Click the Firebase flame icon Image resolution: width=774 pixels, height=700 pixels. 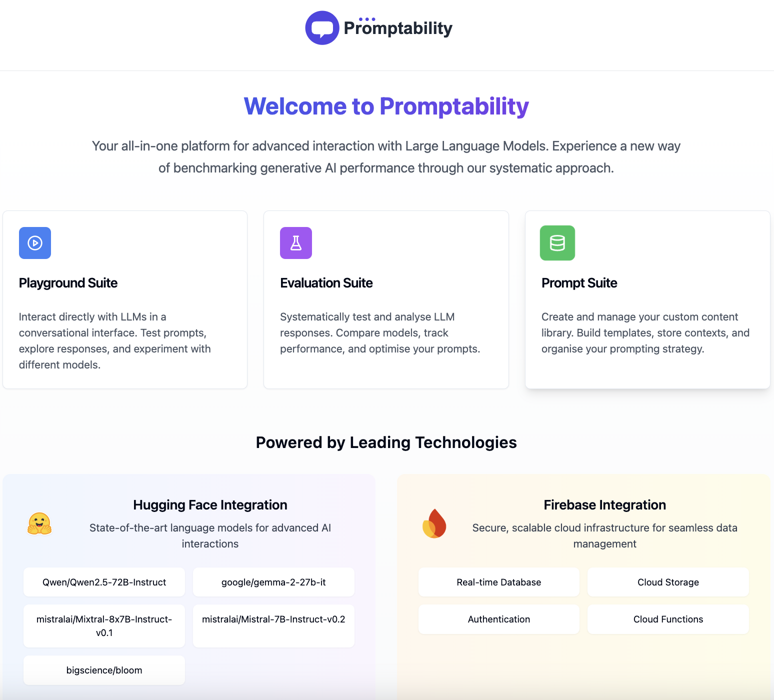(434, 524)
